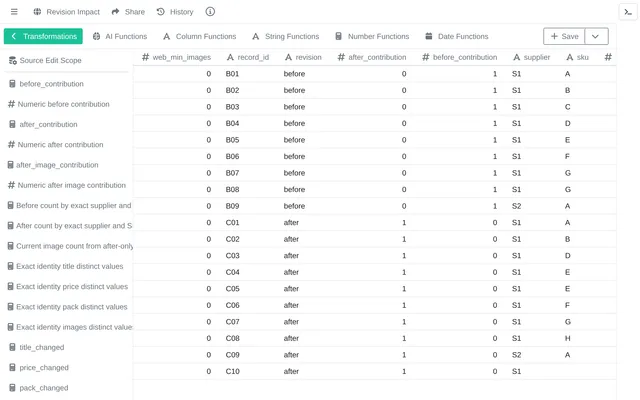
Task: Click the sku column header
Action: 577,57
